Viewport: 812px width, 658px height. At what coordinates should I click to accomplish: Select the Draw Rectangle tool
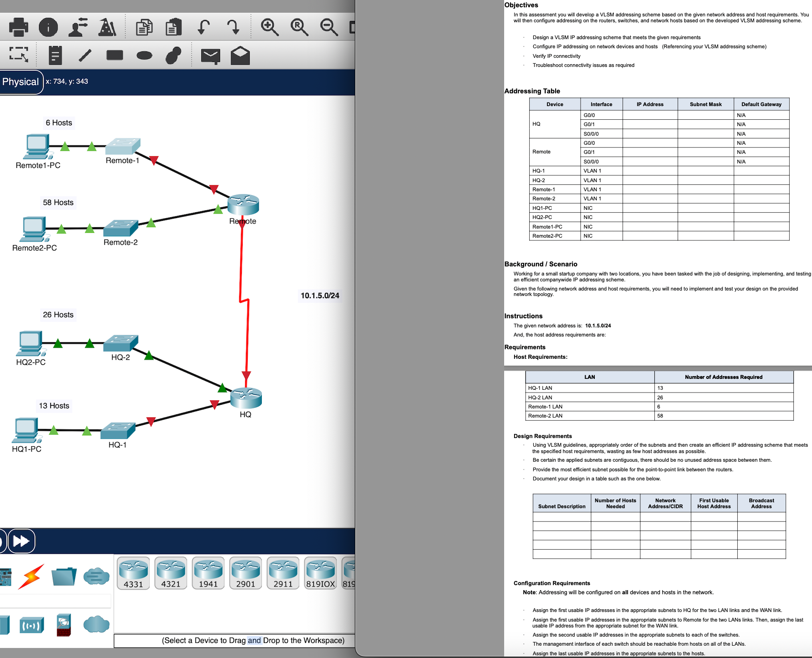(x=115, y=55)
